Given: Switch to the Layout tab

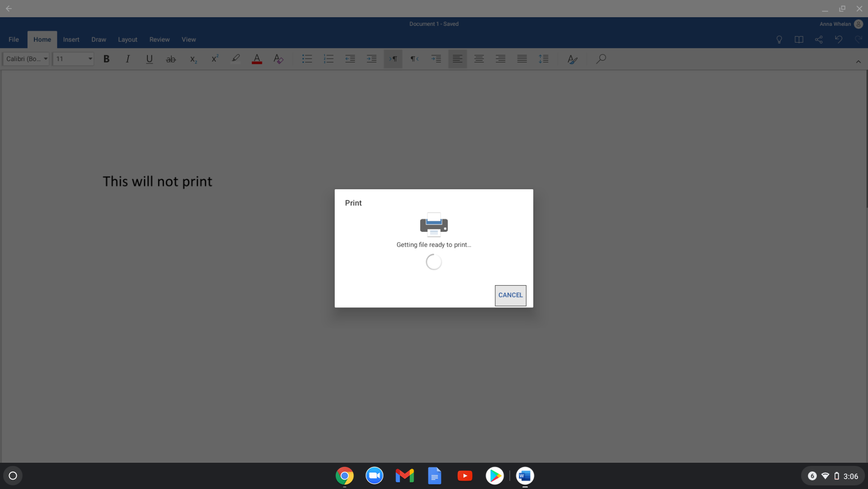Looking at the screenshot, I should pos(128,39).
